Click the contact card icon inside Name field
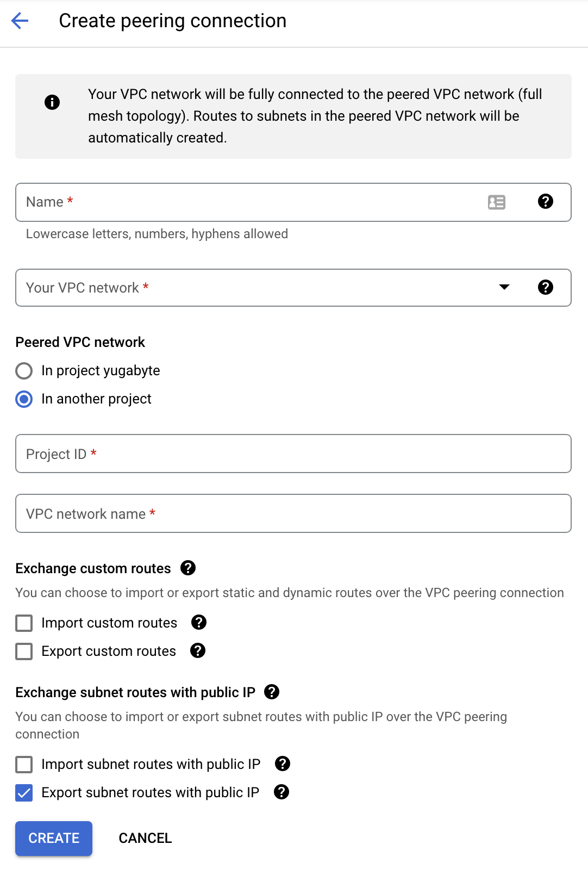Image resolution: width=588 pixels, height=869 pixels. click(496, 202)
